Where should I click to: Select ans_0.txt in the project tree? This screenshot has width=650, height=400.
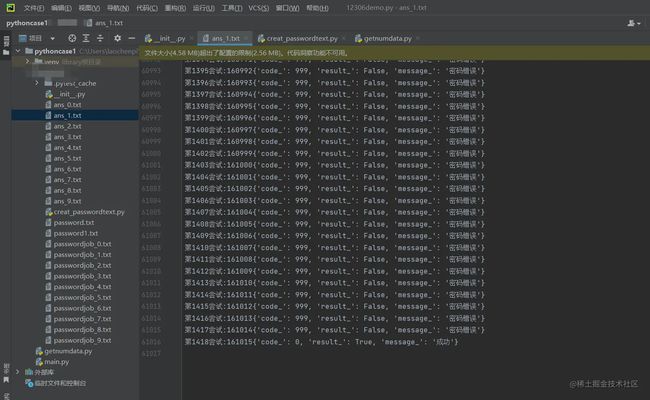(67, 105)
